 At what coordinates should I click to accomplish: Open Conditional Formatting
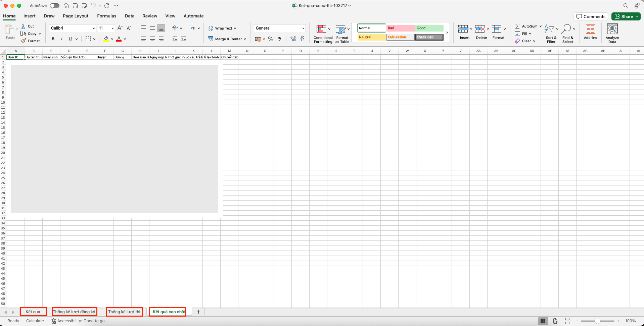[323, 34]
